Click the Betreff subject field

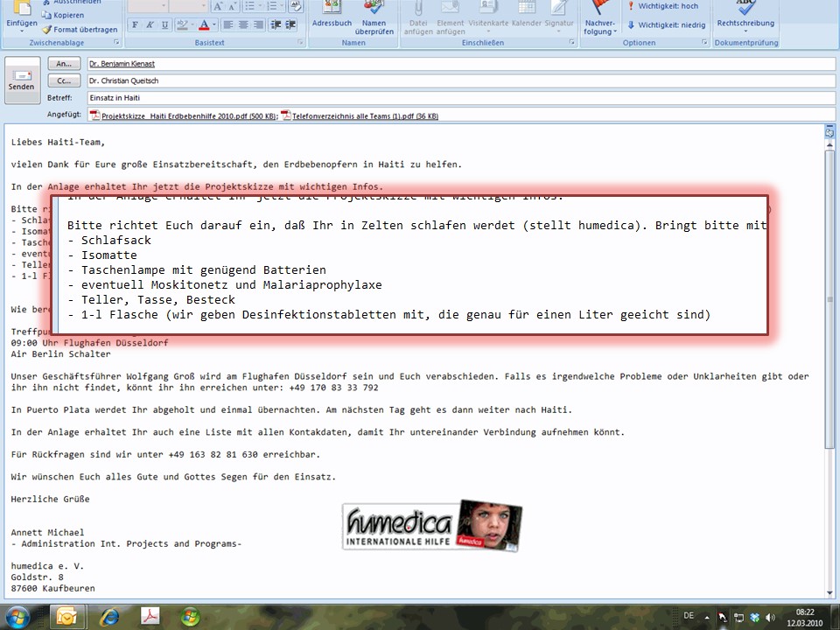(x=455, y=98)
